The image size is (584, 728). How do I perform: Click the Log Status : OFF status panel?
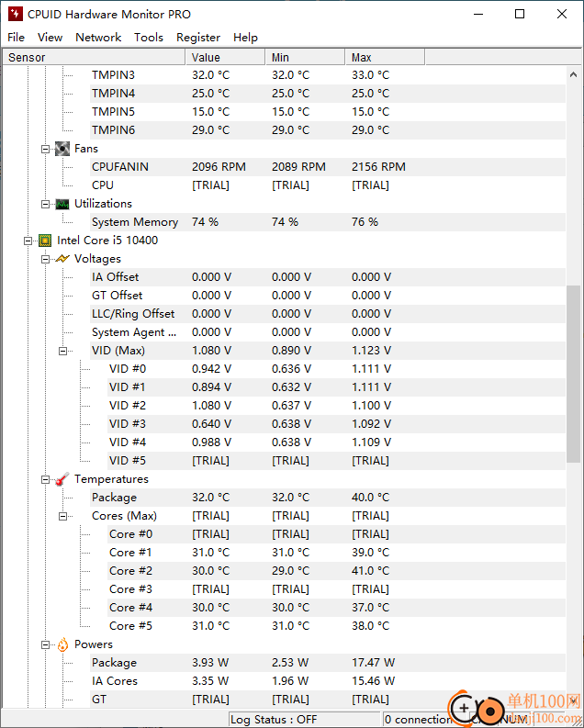(x=304, y=720)
